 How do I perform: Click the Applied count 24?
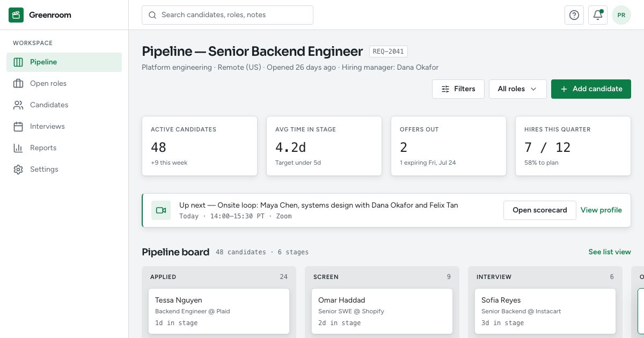coord(283,277)
